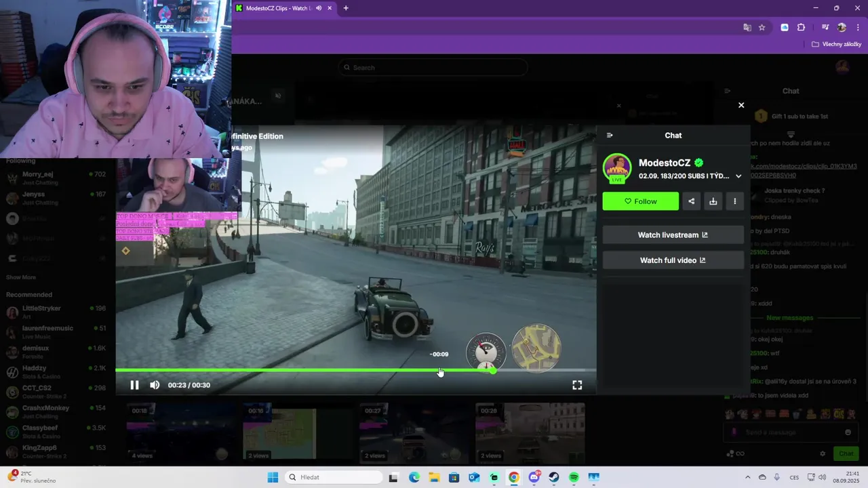This screenshot has width=868, height=488.
Task: Open a new browser tab
Action: [x=346, y=8]
